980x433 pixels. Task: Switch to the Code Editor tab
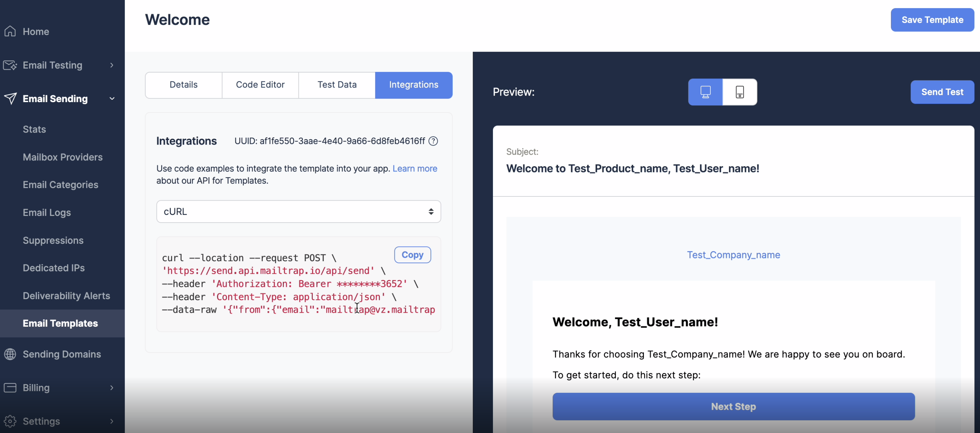pyautogui.click(x=260, y=85)
